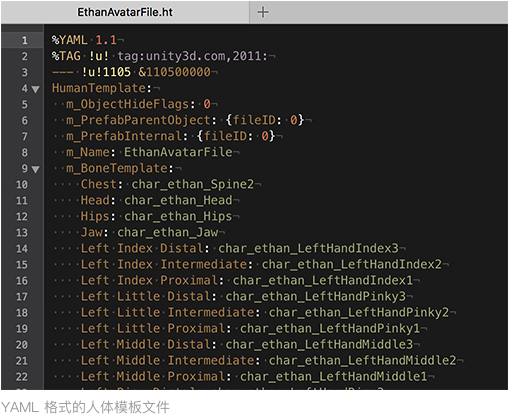Collapse the m_BoneTemplate fold arrow
Viewport: 508px width, 418px height.
point(35,169)
